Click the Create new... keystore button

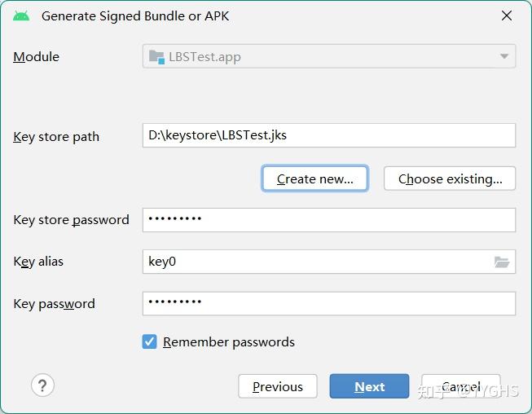tap(314, 178)
